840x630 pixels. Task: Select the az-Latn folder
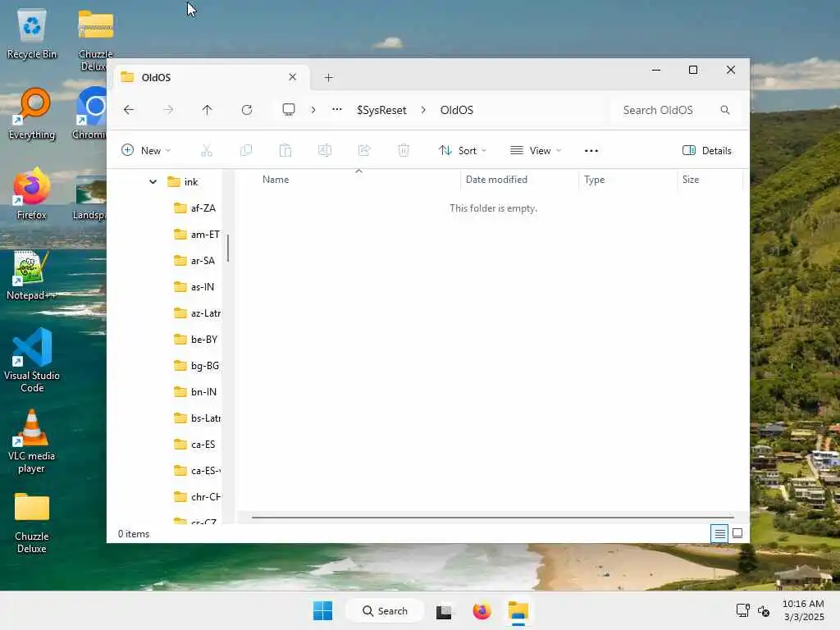(x=197, y=313)
